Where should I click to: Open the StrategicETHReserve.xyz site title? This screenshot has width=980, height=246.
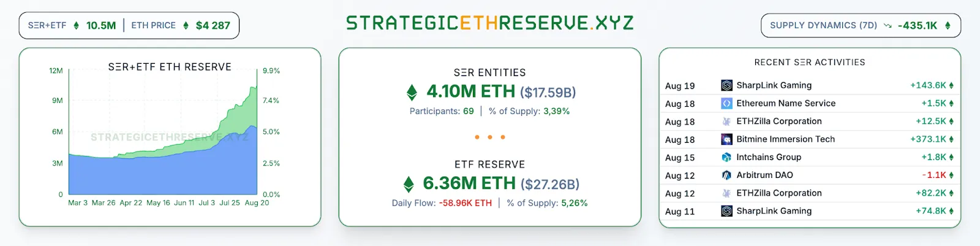[490, 23]
